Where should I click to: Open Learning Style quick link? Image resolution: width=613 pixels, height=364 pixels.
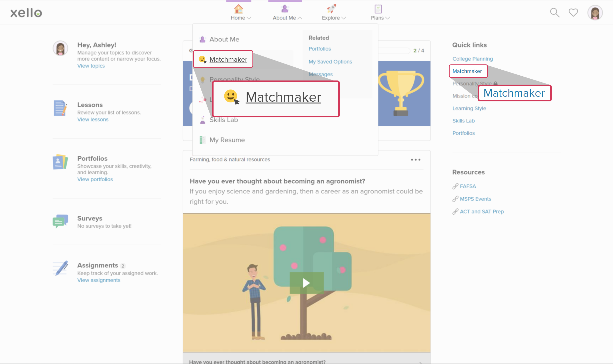pyautogui.click(x=469, y=108)
